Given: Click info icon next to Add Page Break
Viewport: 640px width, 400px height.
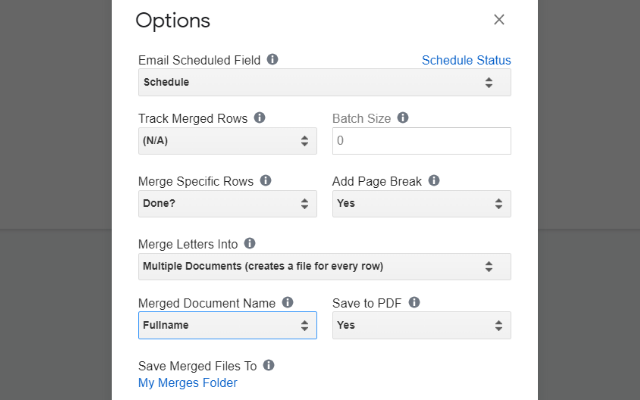Looking at the screenshot, I should (x=434, y=181).
